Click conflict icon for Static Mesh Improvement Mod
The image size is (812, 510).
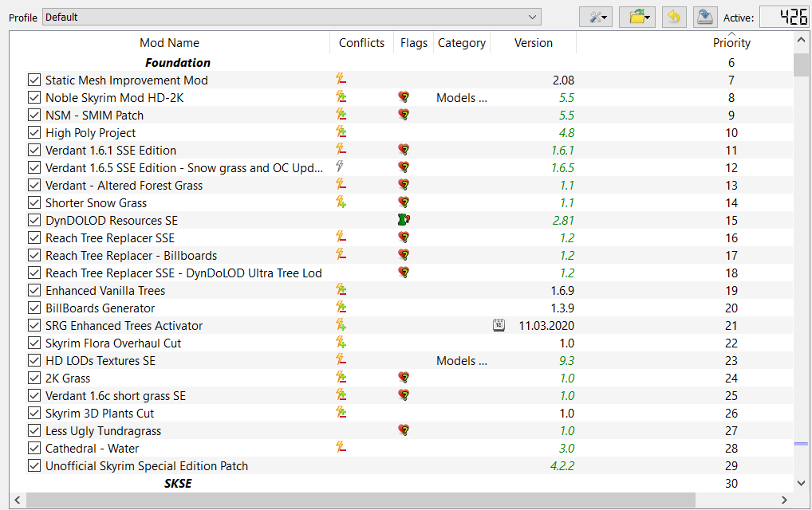[x=341, y=79]
